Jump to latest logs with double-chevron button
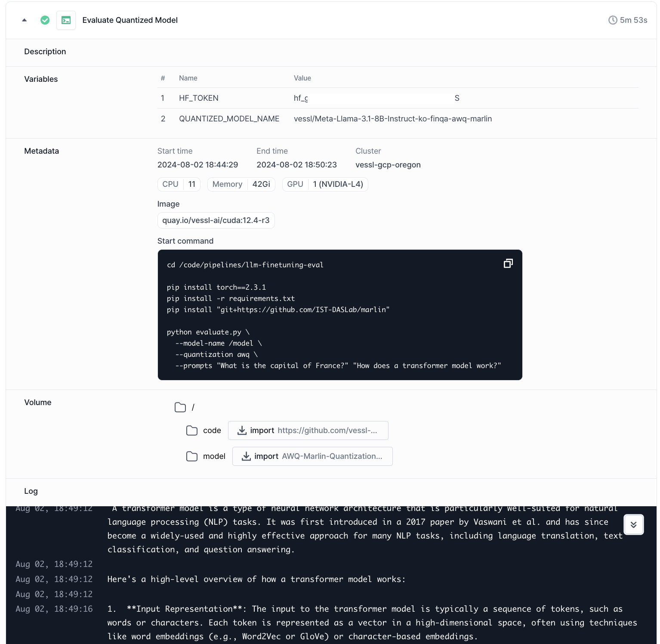The width and height of the screenshot is (660, 644). tap(634, 524)
